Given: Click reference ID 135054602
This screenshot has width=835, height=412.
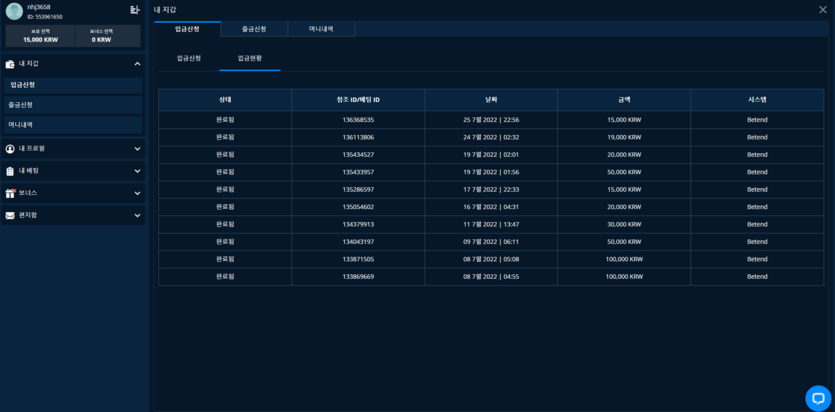Looking at the screenshot, I should tap(358, 207).
